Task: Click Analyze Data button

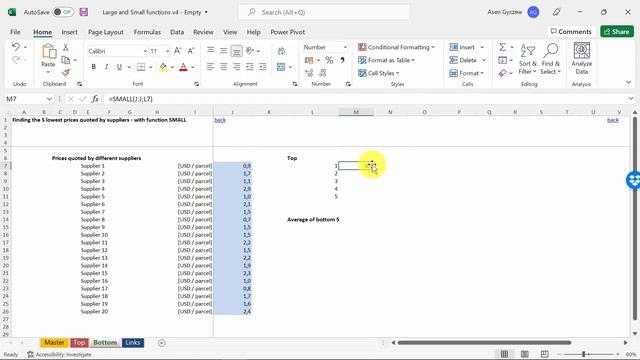Action: tap(582, 58)
